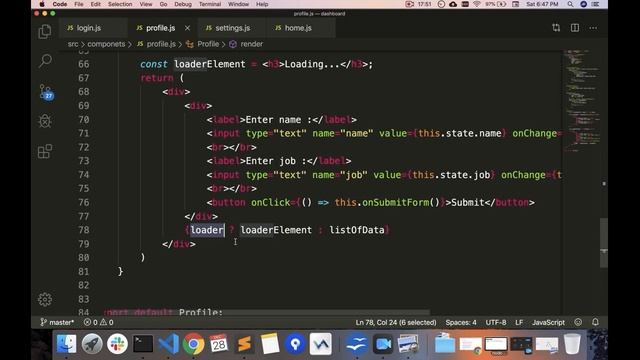This screenshot has width=640, height=360.
Task: Switch to the home.js tab
Action: [x=301, y=28]
